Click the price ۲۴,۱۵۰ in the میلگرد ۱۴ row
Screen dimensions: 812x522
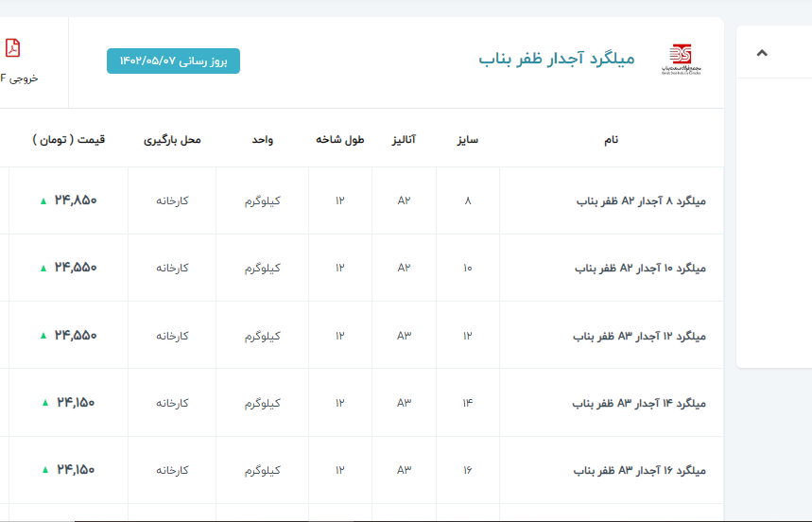click(76, 403)
